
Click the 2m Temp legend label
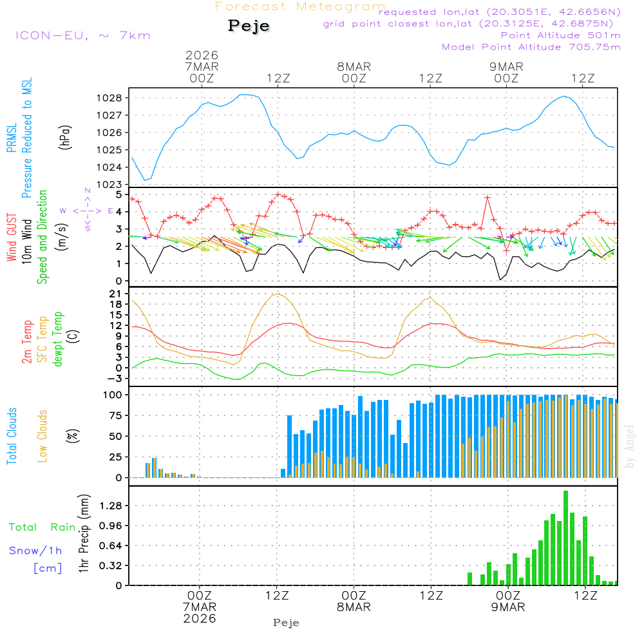point(28,341)
